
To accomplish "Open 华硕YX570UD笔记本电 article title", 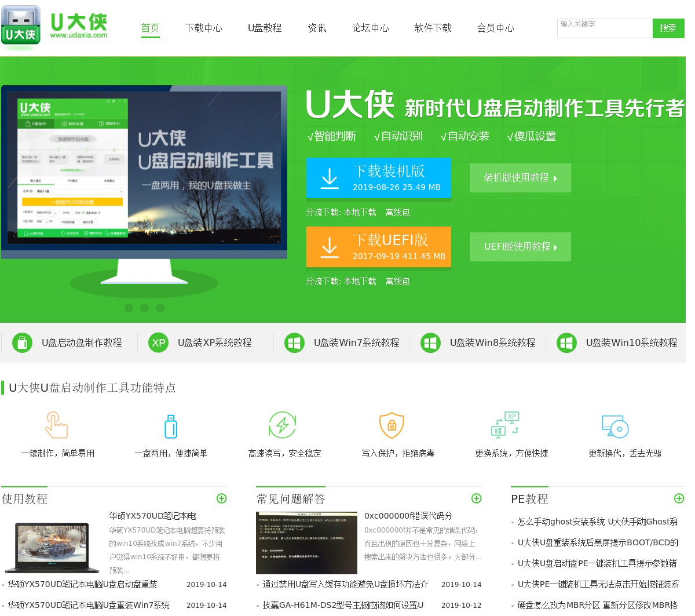I will [152, 516].
